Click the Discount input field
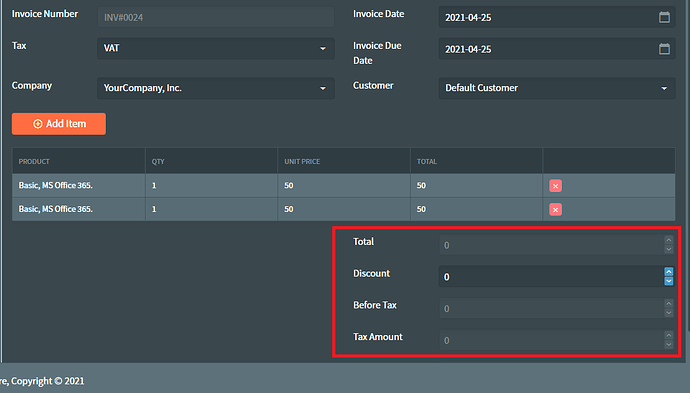The width and height of the screenshot is (690, 393). pyautogui.click(x=551, y=276)
